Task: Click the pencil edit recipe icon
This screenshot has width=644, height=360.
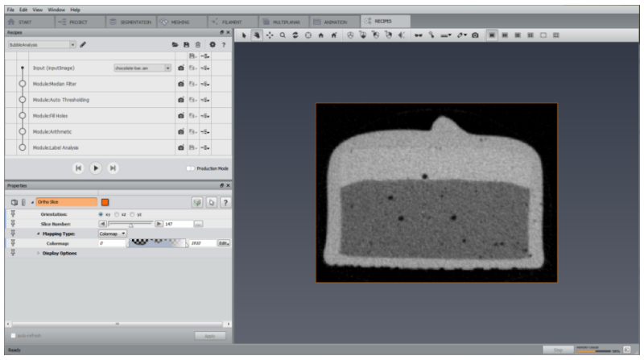Action: (83, 44)
